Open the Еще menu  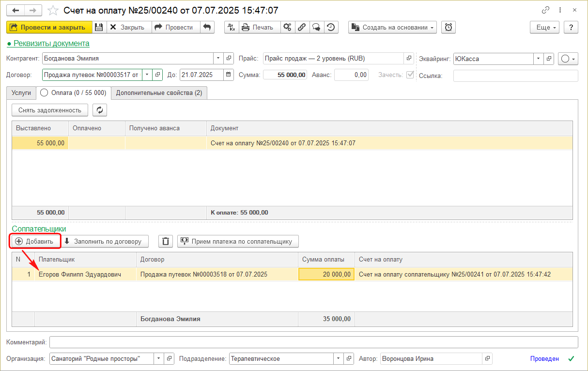click(x=545, y=28)
